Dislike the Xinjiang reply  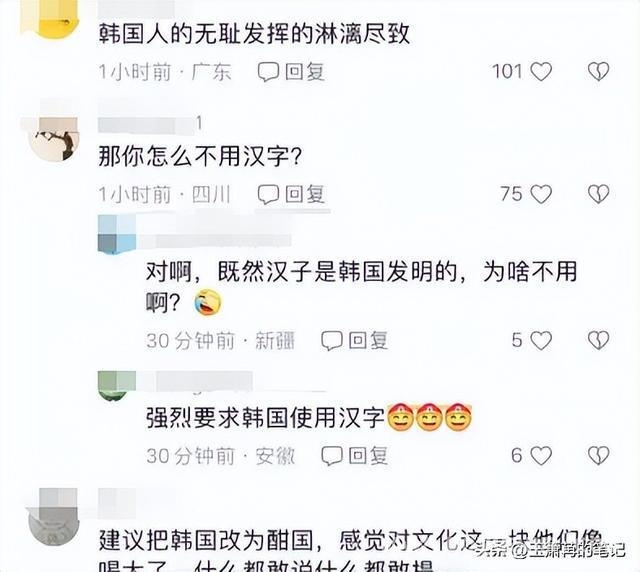coord(598,341)
